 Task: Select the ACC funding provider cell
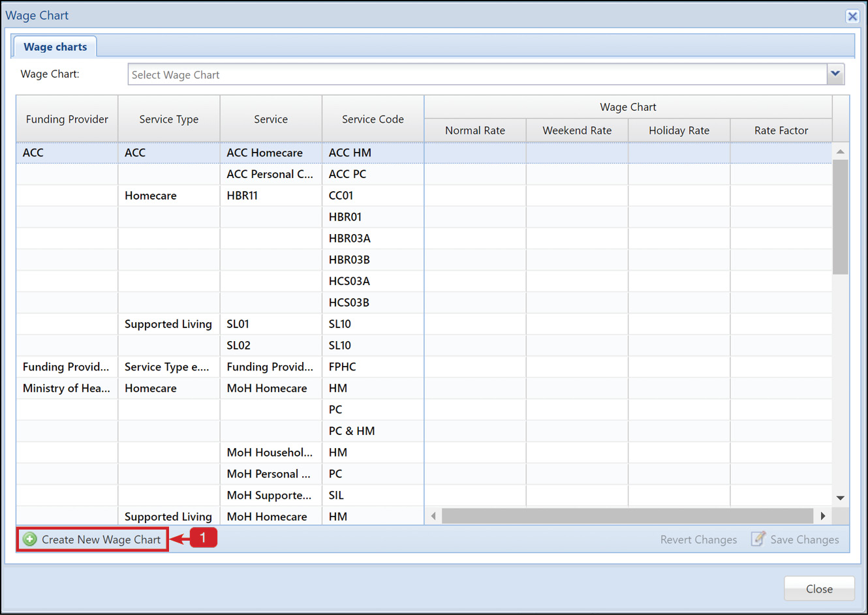point(67,153)
